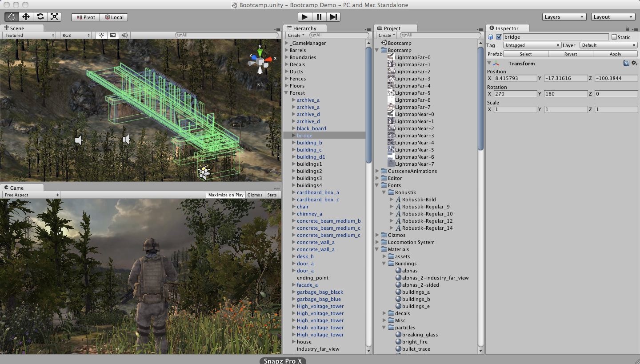640x364 pixels.
Task: Toggle Pivot handle position
Action: point(86,17)
